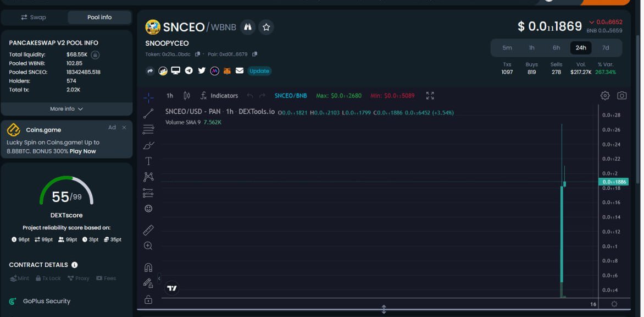
Task: Click the Coins.game ad title
Action: pos(43,130)
